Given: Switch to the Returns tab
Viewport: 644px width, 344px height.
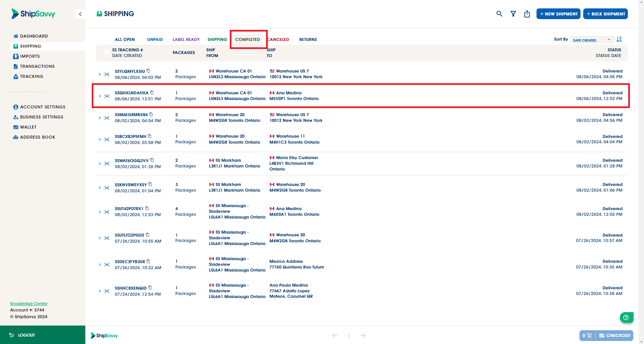Looking at the screenshot, I should click(308, 40).
